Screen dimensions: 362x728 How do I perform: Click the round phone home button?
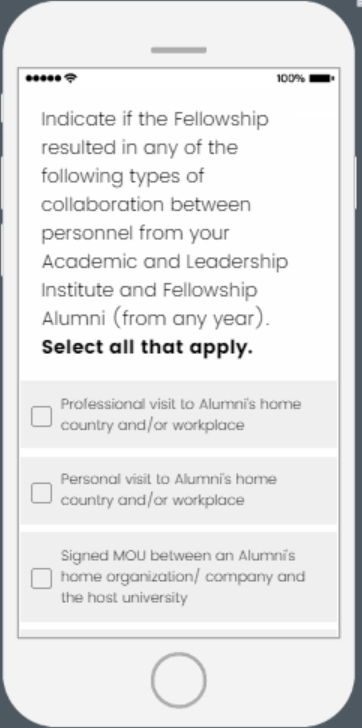coord(179,680)
